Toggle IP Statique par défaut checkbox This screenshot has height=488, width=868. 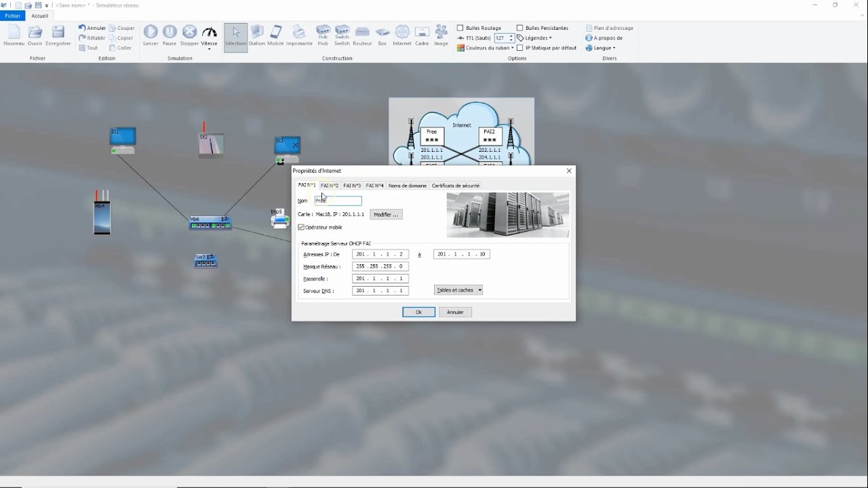[x=520, y=48]
